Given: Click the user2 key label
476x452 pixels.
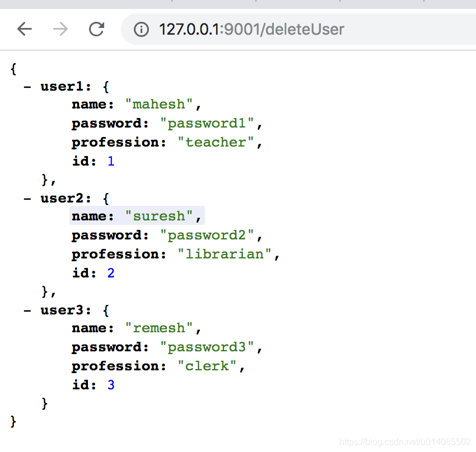Looking at the screenshot, I should coord(62,199).
